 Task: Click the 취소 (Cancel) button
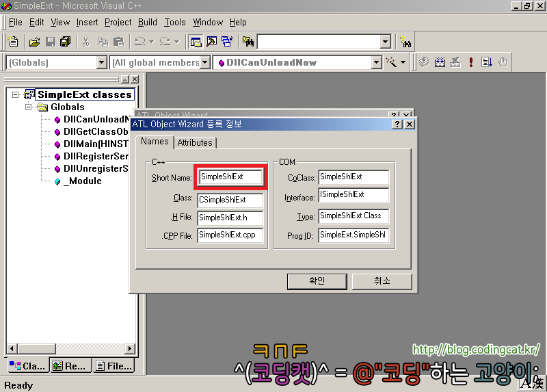(x=382, y=281)
